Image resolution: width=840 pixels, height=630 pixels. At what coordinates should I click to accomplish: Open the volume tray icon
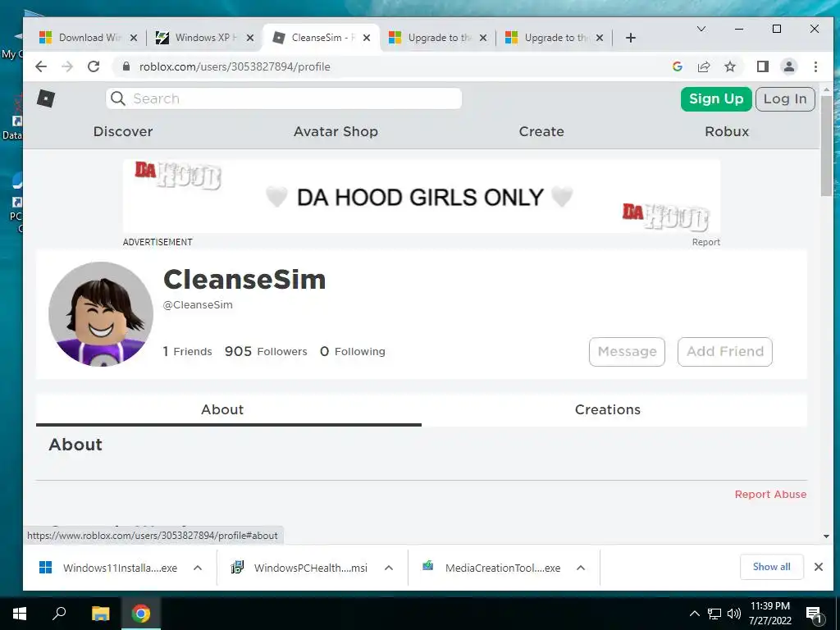734,614
